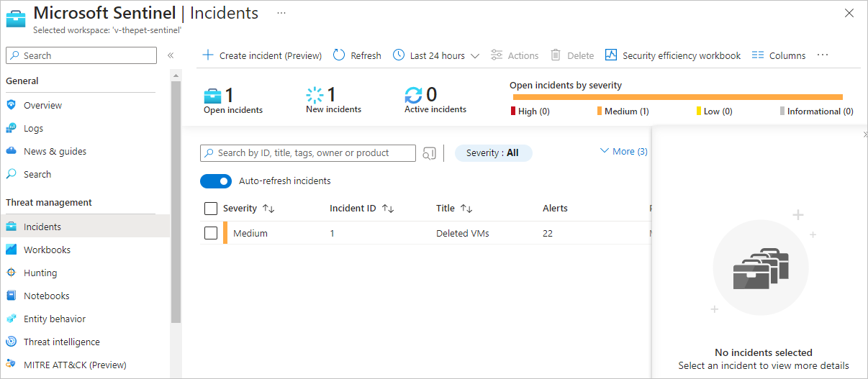Toggle Auto-refresh incidents switch
The width and height of the screenshot is (868, 379).
click(216, 181)
